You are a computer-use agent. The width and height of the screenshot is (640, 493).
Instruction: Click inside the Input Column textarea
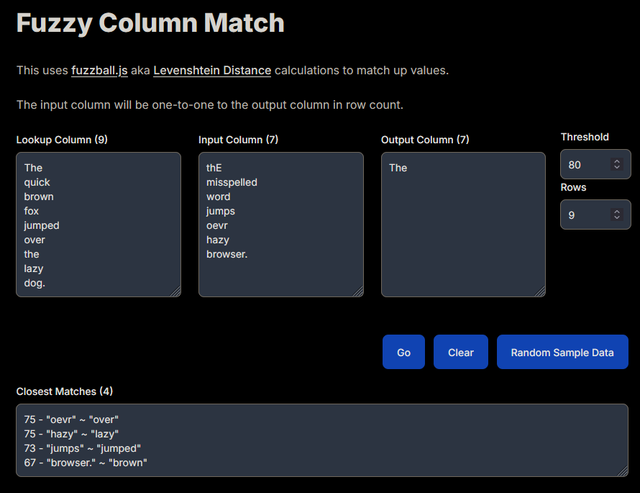[x=281, y=224]
